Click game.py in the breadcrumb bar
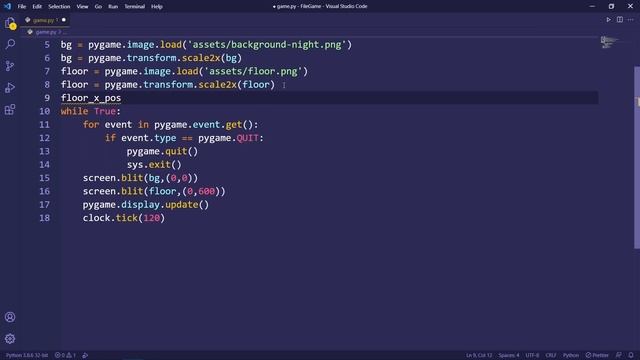 click(x=46, y=32)
